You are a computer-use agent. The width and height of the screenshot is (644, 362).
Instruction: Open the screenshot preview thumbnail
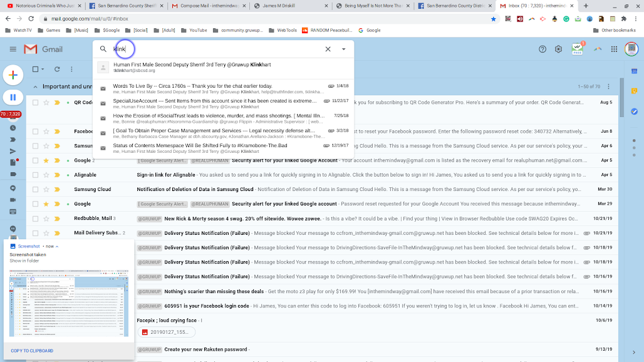(69, 303)
